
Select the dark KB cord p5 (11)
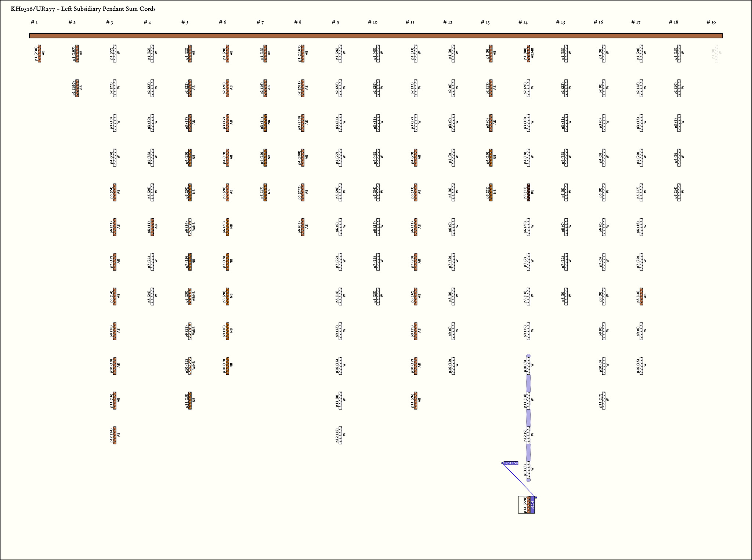pos(528,192)
